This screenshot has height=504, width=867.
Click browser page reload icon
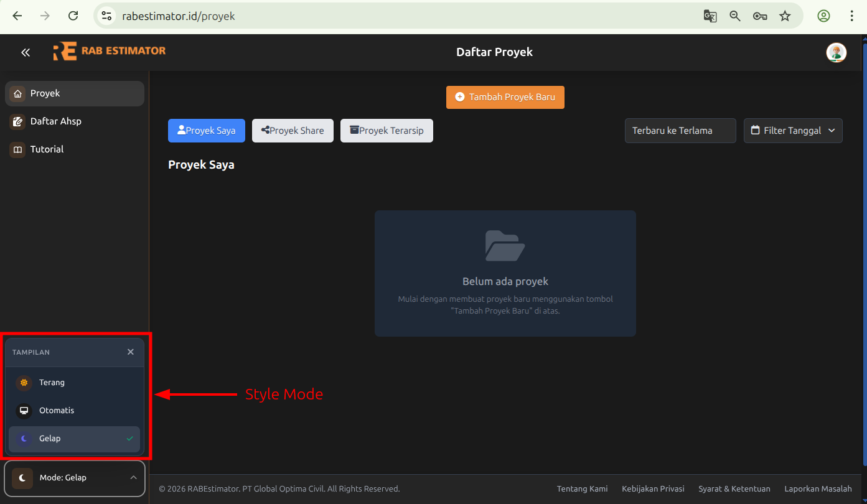coord(73,16)
